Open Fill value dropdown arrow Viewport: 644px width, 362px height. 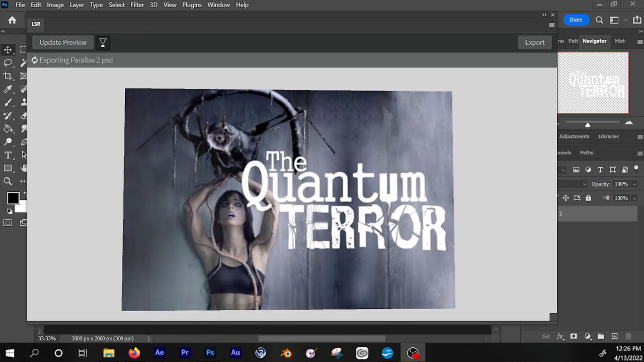634,198
